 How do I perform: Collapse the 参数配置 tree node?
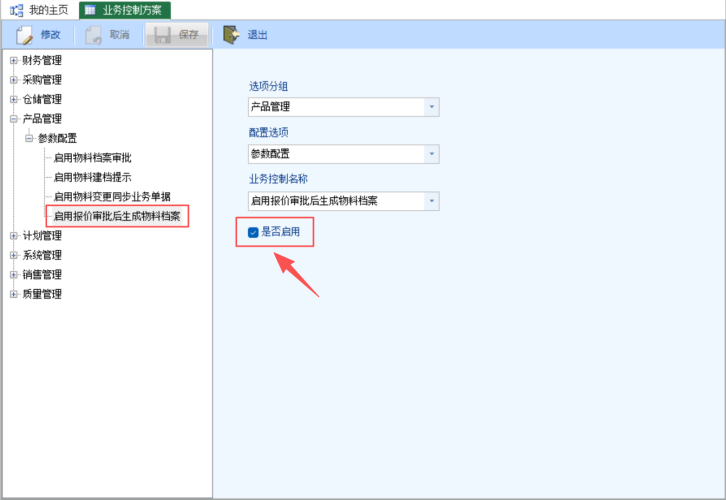click(29, 139)
